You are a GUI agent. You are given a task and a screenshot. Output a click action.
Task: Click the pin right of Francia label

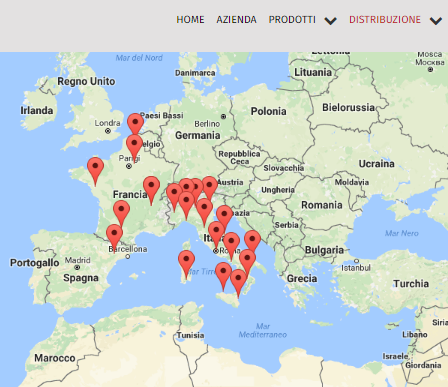coord(151,191)
